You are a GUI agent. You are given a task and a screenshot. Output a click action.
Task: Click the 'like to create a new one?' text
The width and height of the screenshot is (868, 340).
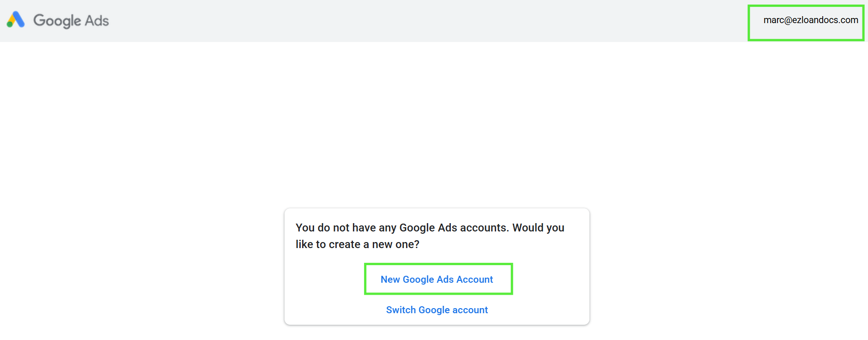(357, 244)
